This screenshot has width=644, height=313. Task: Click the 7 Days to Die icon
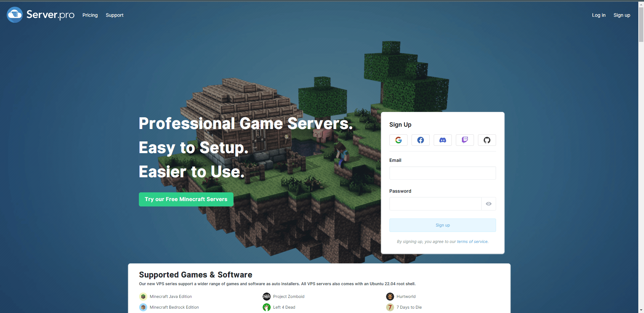tap(390, 307)
